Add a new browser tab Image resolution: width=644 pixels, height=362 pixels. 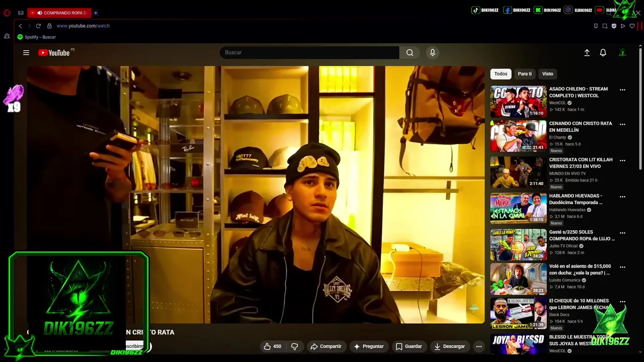96,13
